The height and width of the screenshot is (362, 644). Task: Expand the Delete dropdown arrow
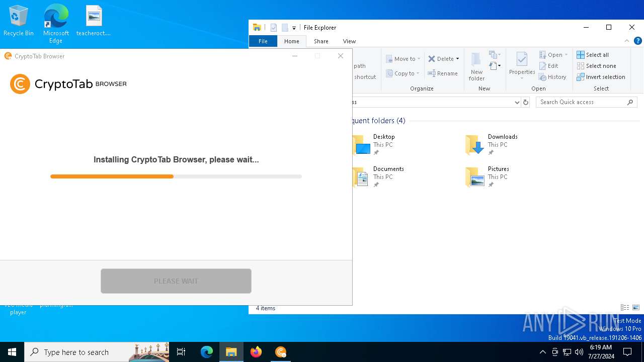pyautogui.click(x=457, y=59)
